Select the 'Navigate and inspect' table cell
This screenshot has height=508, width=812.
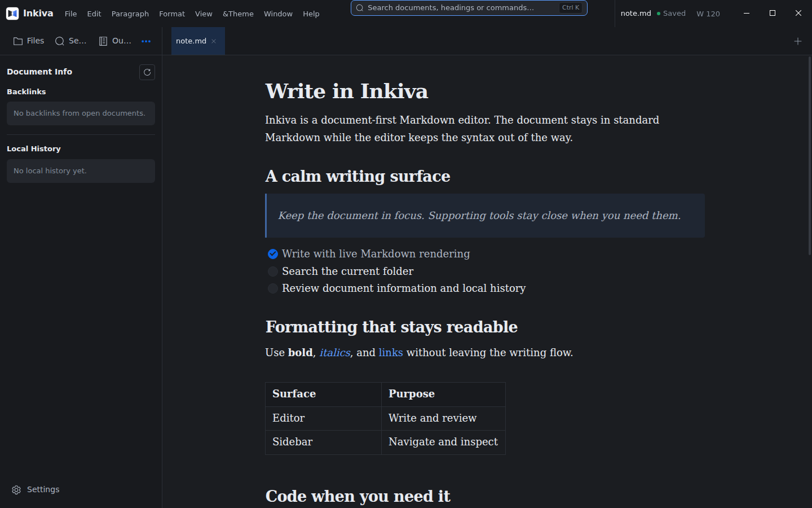point(443,443)
